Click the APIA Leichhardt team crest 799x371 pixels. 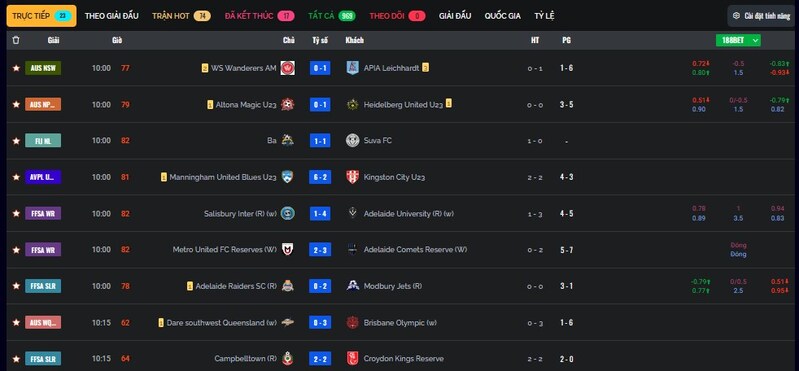coord(353,68)
